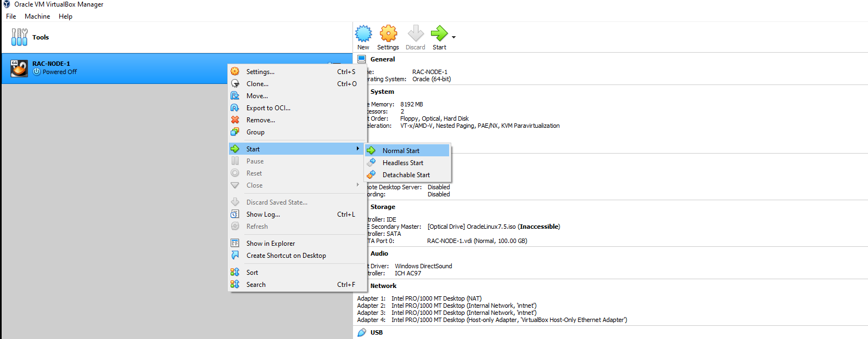Select the Tools icon in left panel
This screenshot has height=339, width=868.
tap(19, 37)
